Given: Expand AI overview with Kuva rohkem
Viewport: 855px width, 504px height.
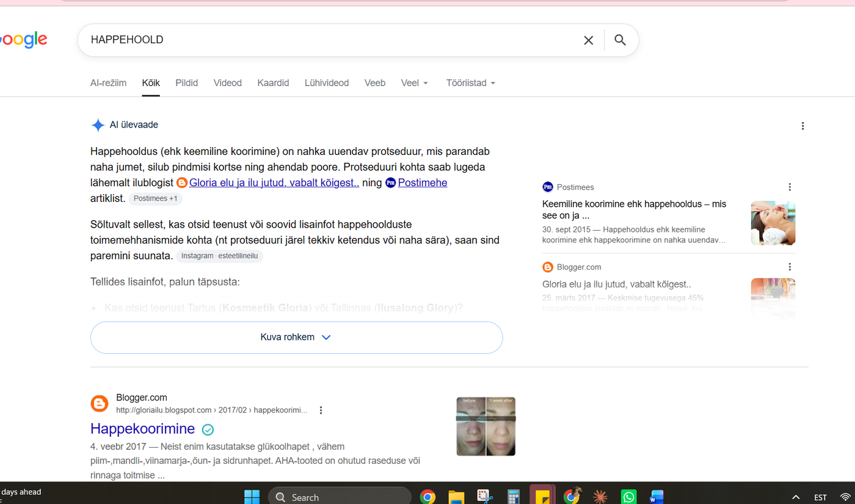Looking at the screenshot, I should point(296,337).
